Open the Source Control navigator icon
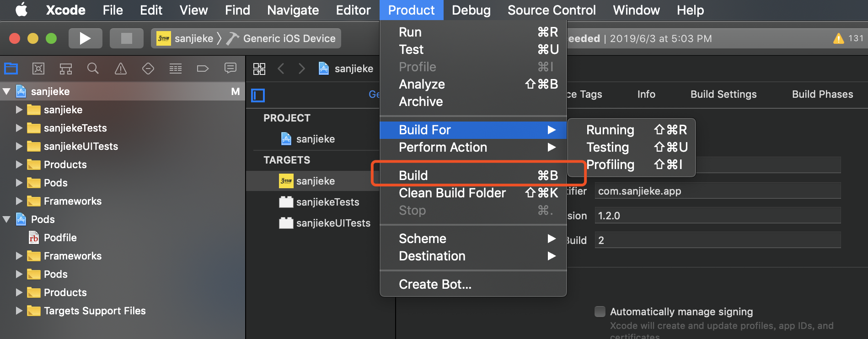 point(38,69)
